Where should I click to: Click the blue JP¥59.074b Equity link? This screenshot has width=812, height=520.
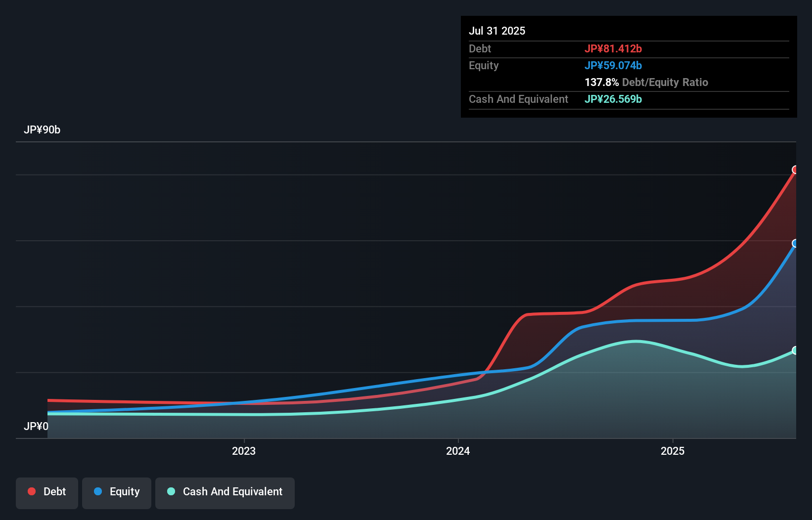click(x=613, y=65)
